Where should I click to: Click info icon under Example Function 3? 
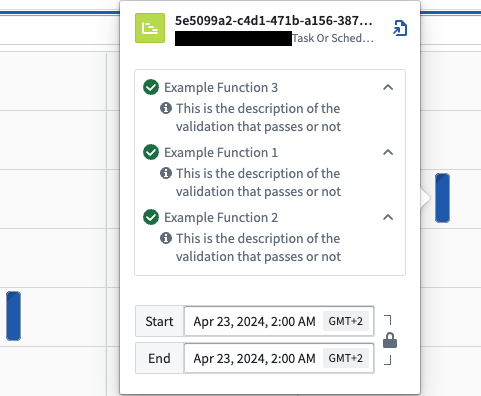[166, 108]
